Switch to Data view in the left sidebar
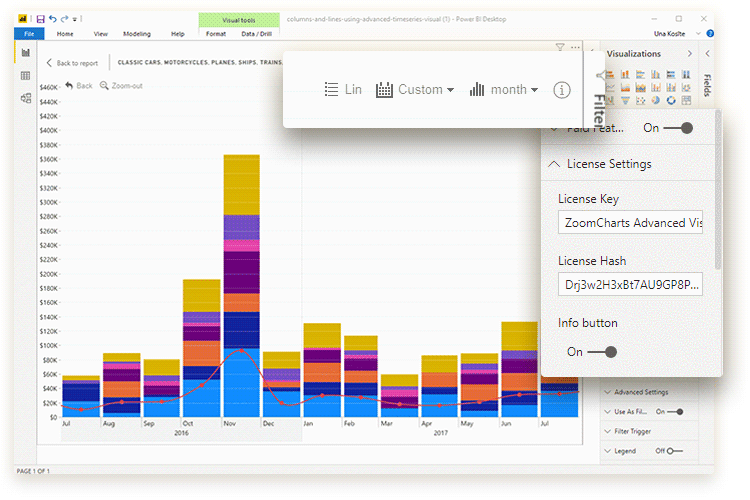 coord(25,76)
